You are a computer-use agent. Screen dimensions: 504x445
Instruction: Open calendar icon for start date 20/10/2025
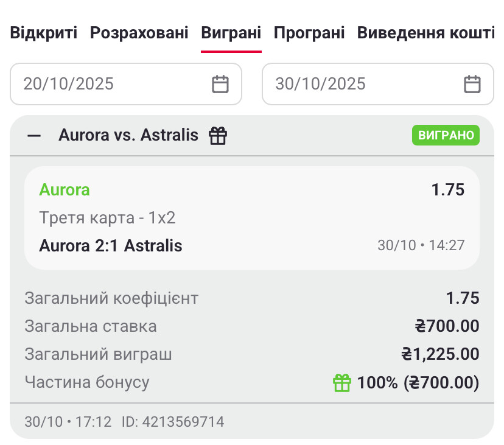[220, 84]
